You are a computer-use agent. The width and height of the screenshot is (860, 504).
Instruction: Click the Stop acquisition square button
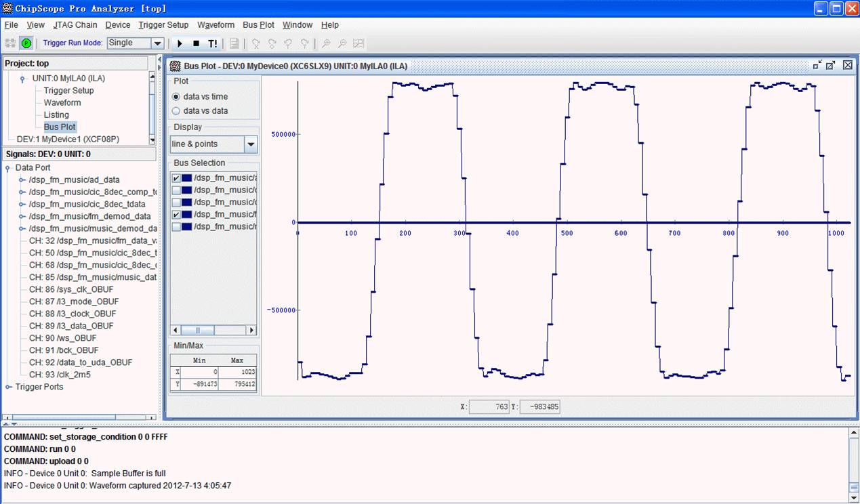(196, 43)
